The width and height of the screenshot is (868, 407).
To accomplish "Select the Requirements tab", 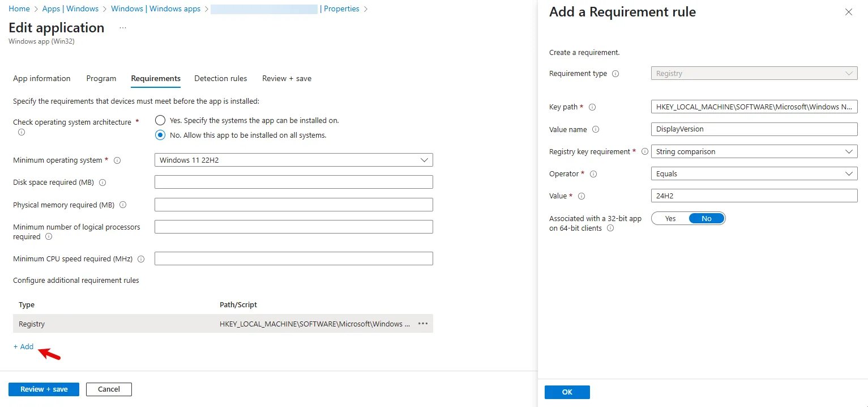I will pyautogui.click(x=156, y=78).
